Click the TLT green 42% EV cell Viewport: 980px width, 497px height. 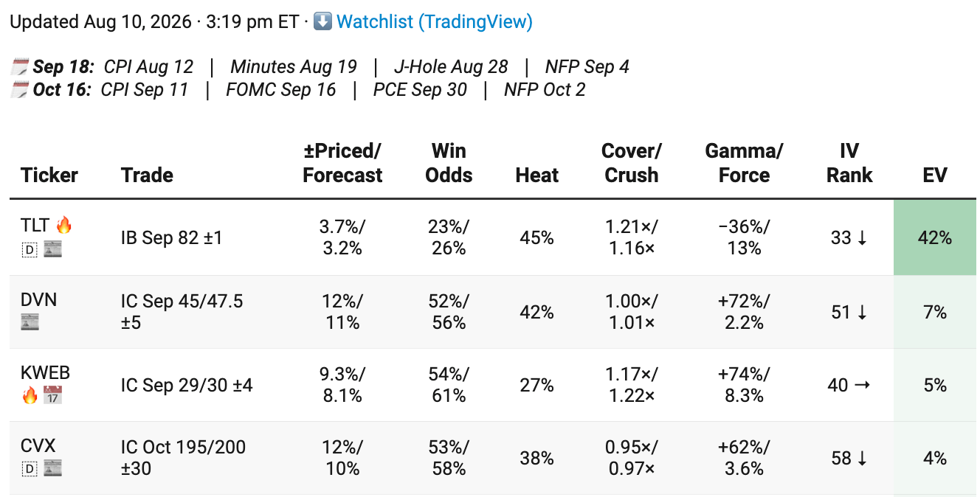[x=935, y=237]
